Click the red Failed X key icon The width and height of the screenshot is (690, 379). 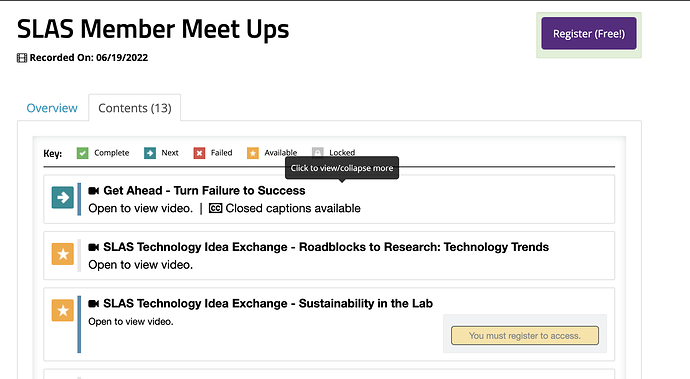199,153
